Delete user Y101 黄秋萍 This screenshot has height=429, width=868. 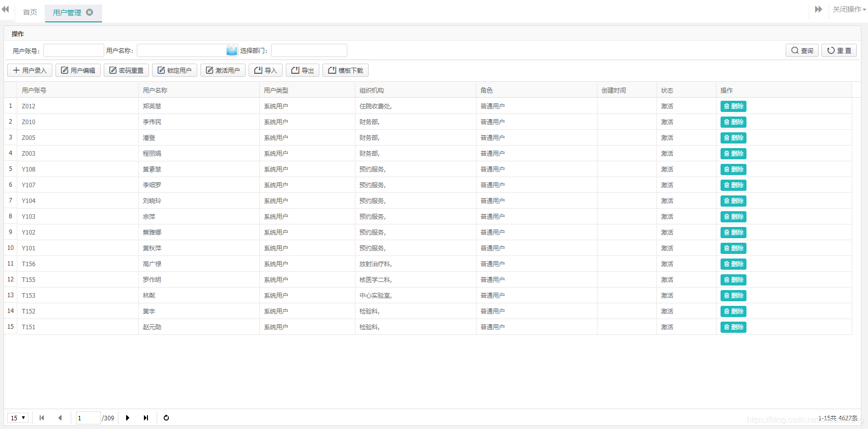[733, 248]
